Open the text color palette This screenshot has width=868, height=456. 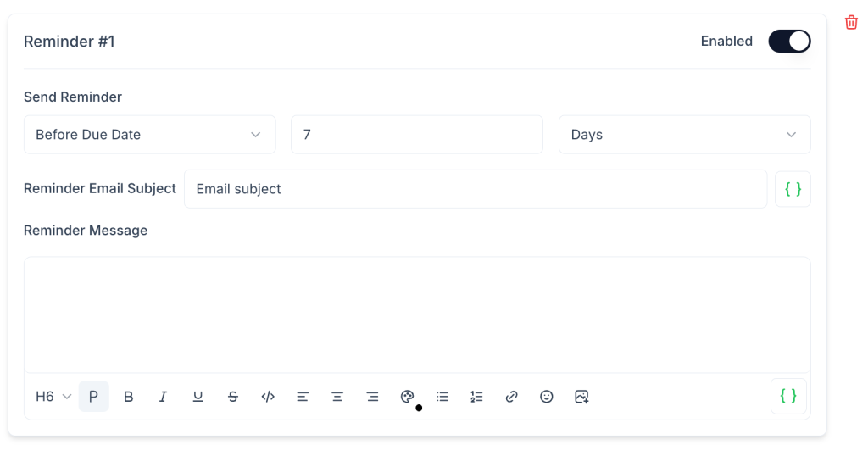click(x=407, y=397)
